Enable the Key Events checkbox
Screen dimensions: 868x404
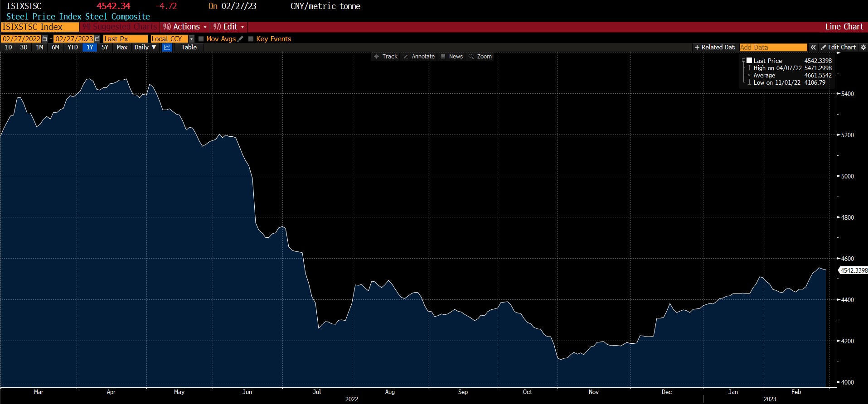click(x=251, y=39)
